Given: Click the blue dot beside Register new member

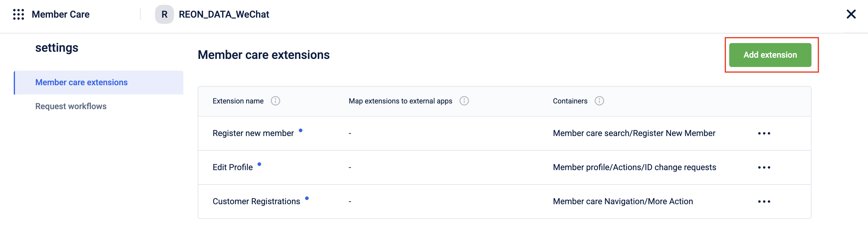Looking at the screenshot, I should tap(301, 130).
